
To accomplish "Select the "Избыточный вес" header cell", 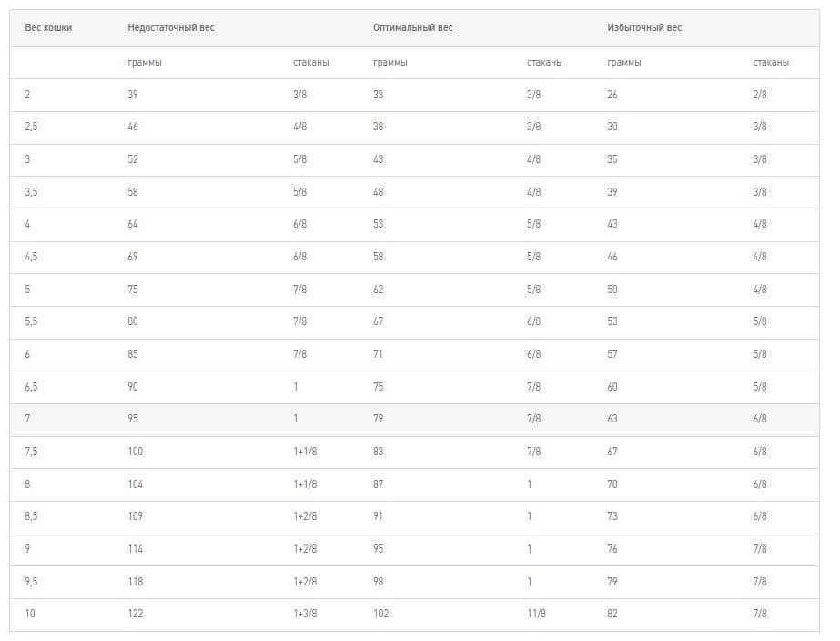I will pyautogui.click(x=644, y=28).
